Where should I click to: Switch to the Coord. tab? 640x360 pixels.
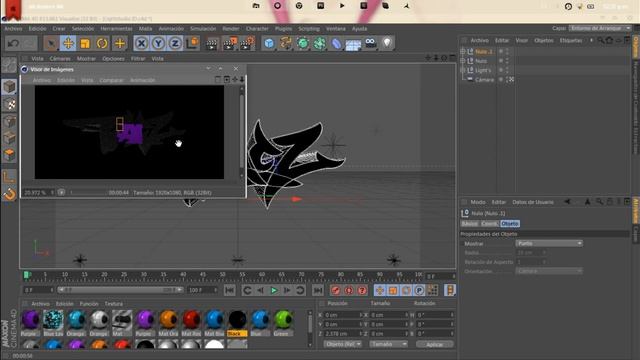(489, 224)
